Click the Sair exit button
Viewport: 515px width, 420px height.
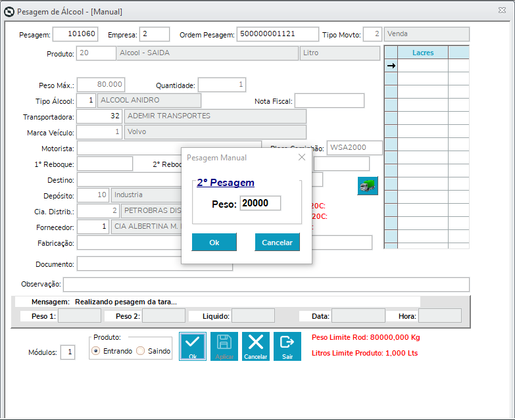[287, 346]
